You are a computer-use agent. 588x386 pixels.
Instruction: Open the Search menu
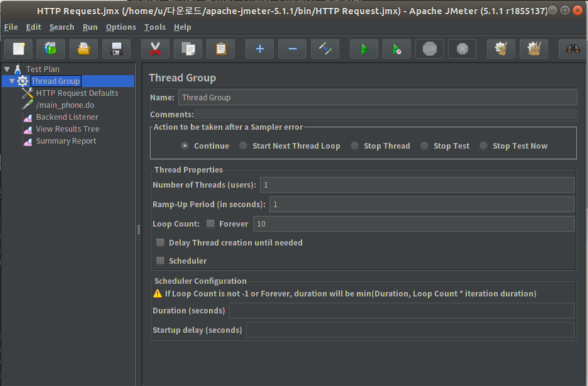coord(62,28)
